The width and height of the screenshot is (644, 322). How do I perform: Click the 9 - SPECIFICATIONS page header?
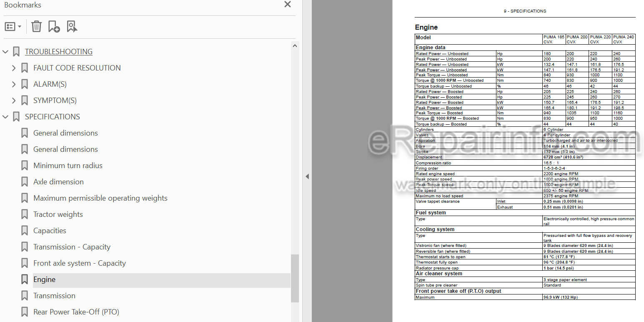click(x=525, y=11)
